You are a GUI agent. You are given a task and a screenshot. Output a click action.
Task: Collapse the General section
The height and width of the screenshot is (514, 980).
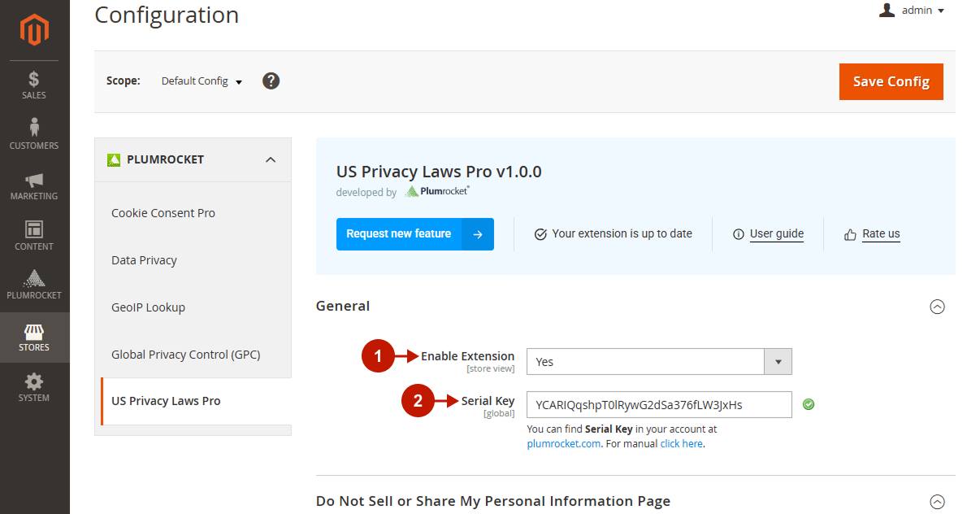[938, 307]
